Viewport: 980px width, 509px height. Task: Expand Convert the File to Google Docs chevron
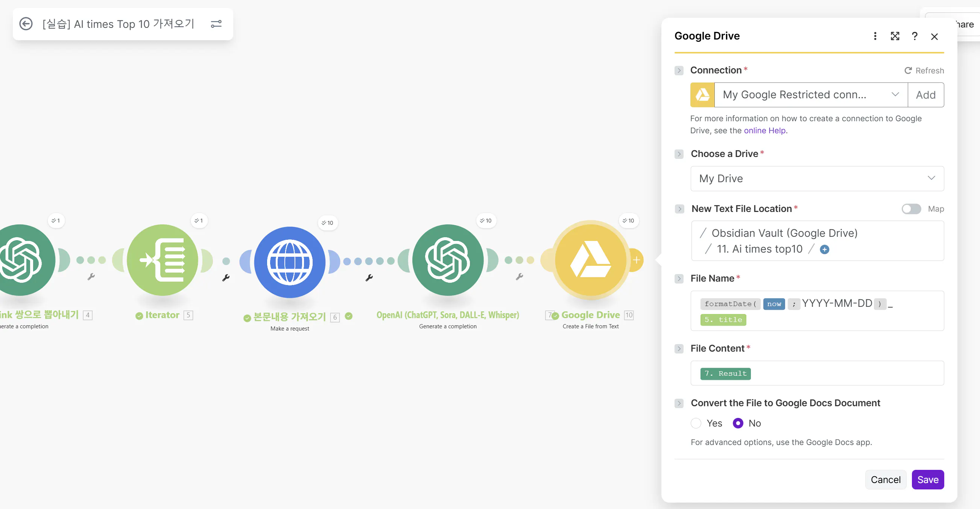[679, 403]
